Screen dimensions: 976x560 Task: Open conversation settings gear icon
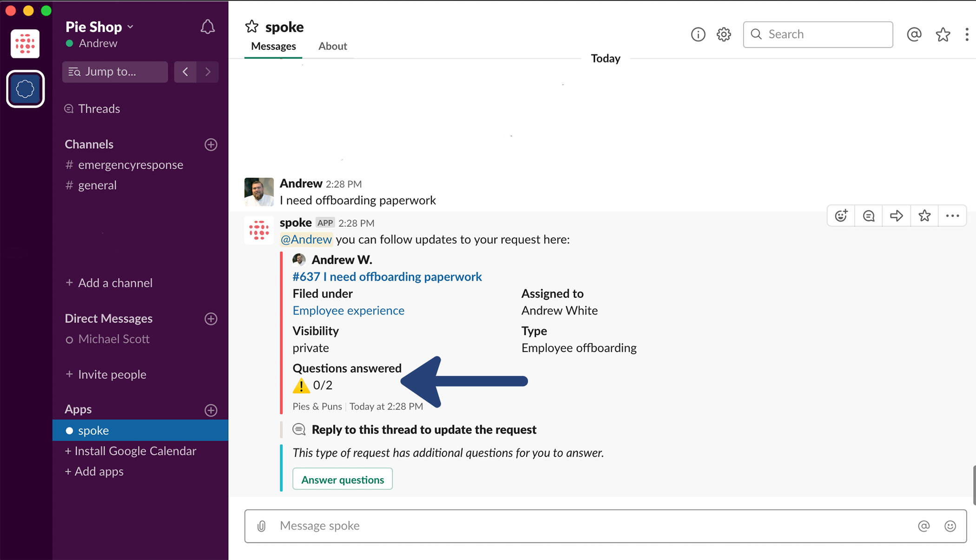(x=724, y=34)
